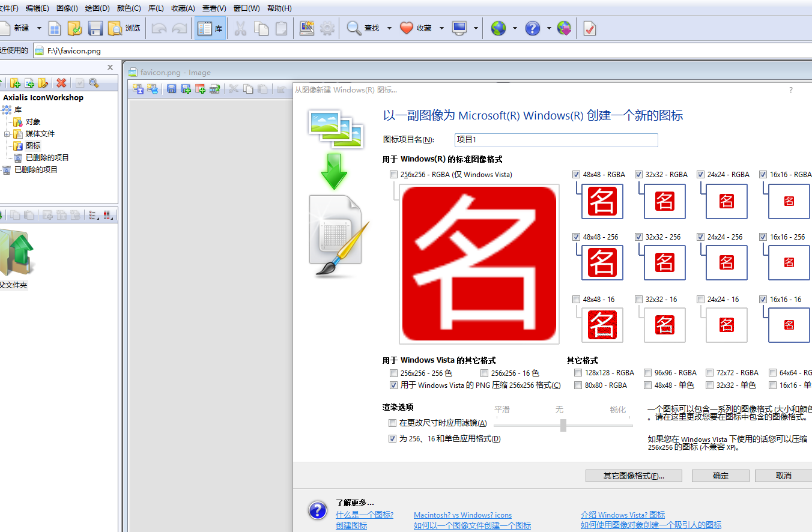
Task: Click new Macintosh icon from image button
Action: coord(153,89)
